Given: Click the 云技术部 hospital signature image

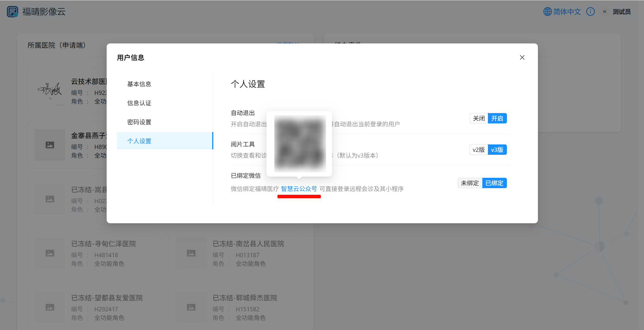Looking at the screenshot, I should [x=50, y=91].
